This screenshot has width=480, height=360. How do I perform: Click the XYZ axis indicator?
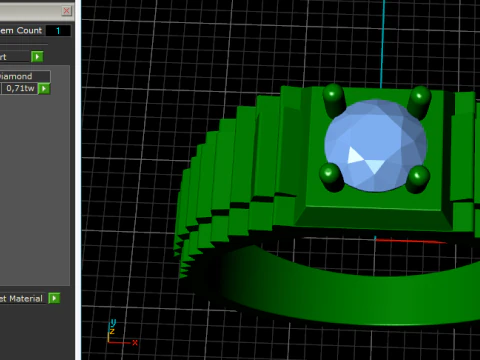point(122,332)
